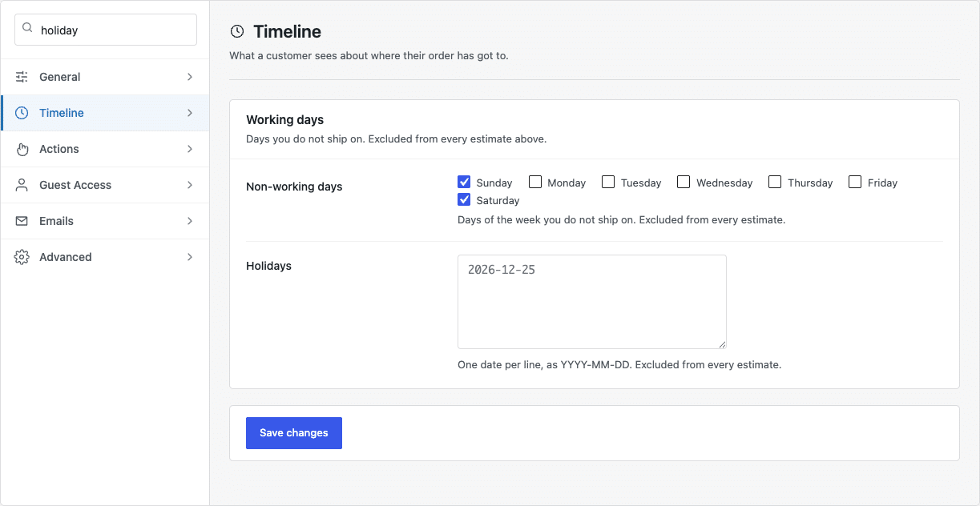This screenshot has width=980, height=506.
Task: Expand the Emails section chevron
Action: click(190, 221)
